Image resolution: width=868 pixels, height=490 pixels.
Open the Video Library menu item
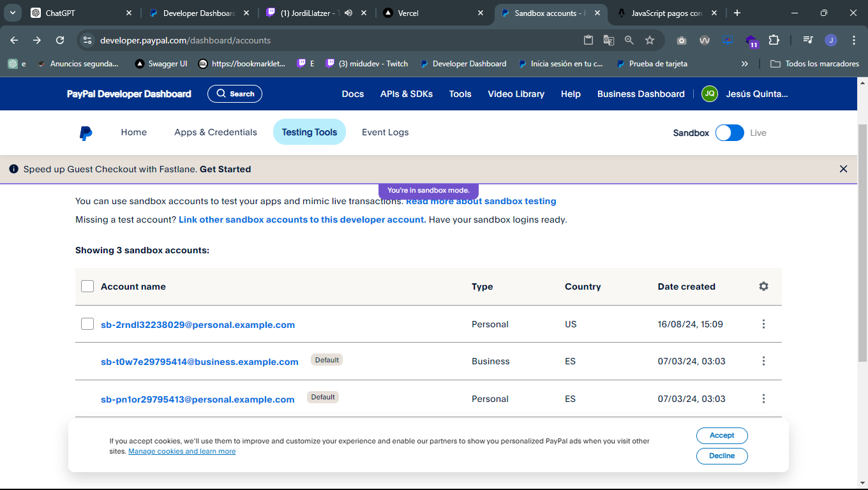click(x=516, y=94)
